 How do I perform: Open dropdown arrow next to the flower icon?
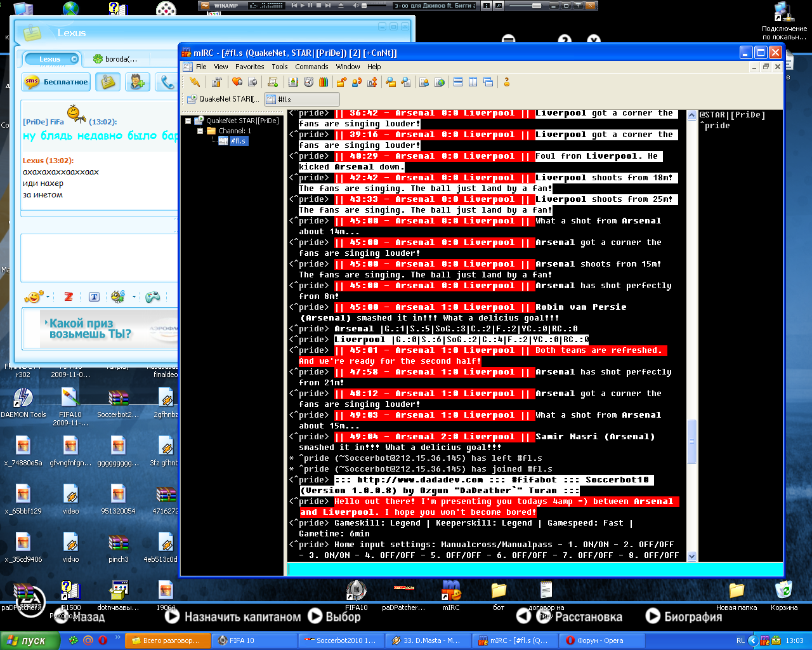(134, 296)
